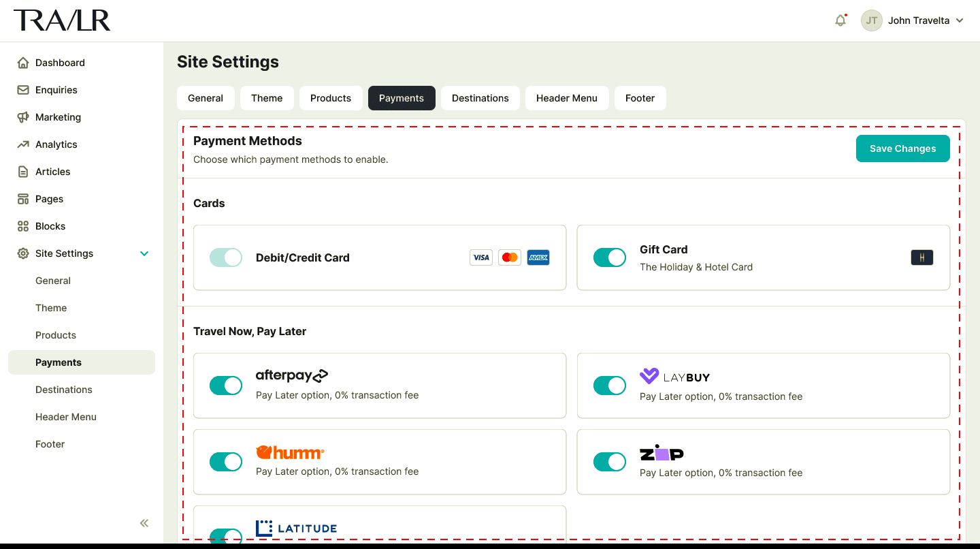Select Destinations in the sidebar submenu
980x549 pixels.
82,390
